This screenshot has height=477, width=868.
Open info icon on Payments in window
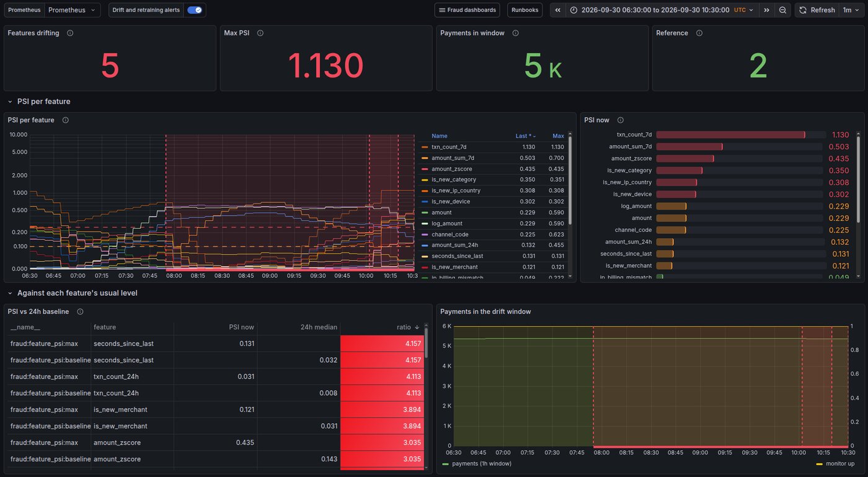point(516,33)
